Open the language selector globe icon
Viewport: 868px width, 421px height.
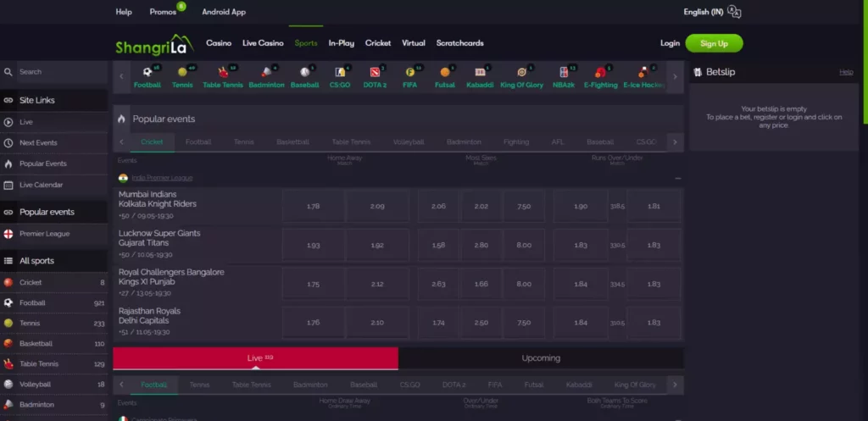(734, 12)
